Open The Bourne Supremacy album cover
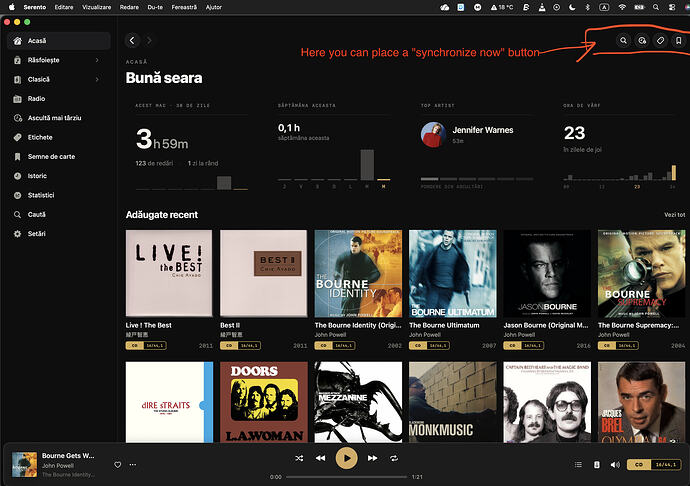 pyautogui.click(x=642, y=273)
